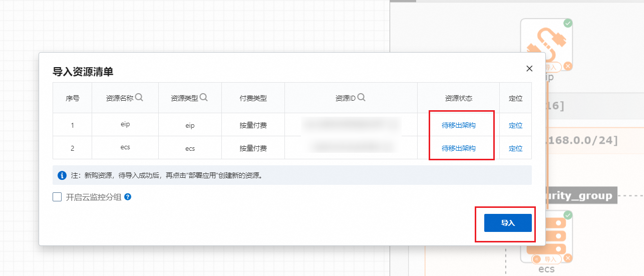Click serial number 1 cell
This screenshot has width=644, height=276.
pyautogui.click(x=73, y=125)
